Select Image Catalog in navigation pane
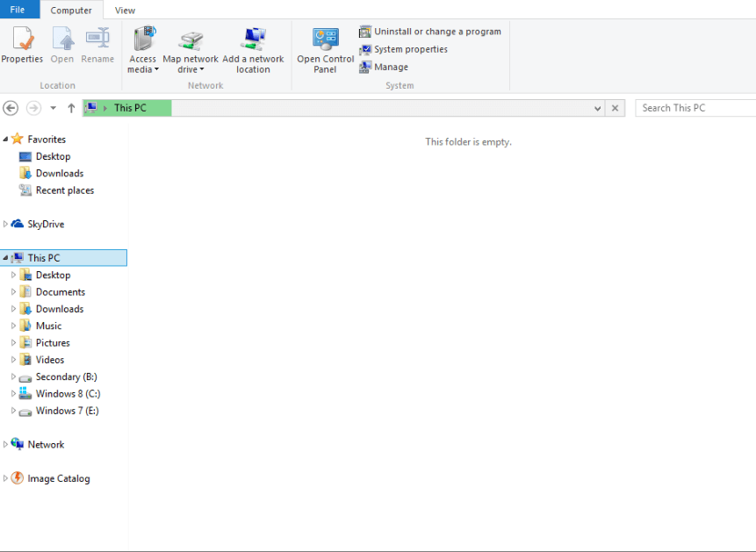 58,479
